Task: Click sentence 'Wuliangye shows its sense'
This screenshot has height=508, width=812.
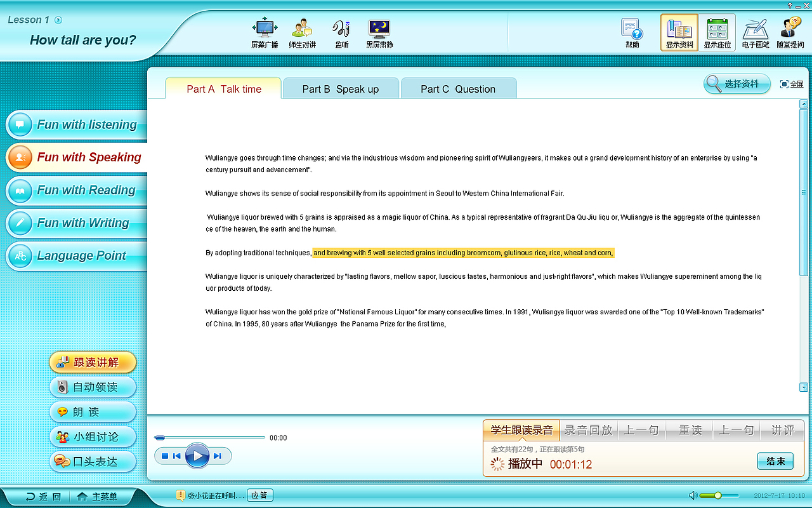Action: [384, 193]
